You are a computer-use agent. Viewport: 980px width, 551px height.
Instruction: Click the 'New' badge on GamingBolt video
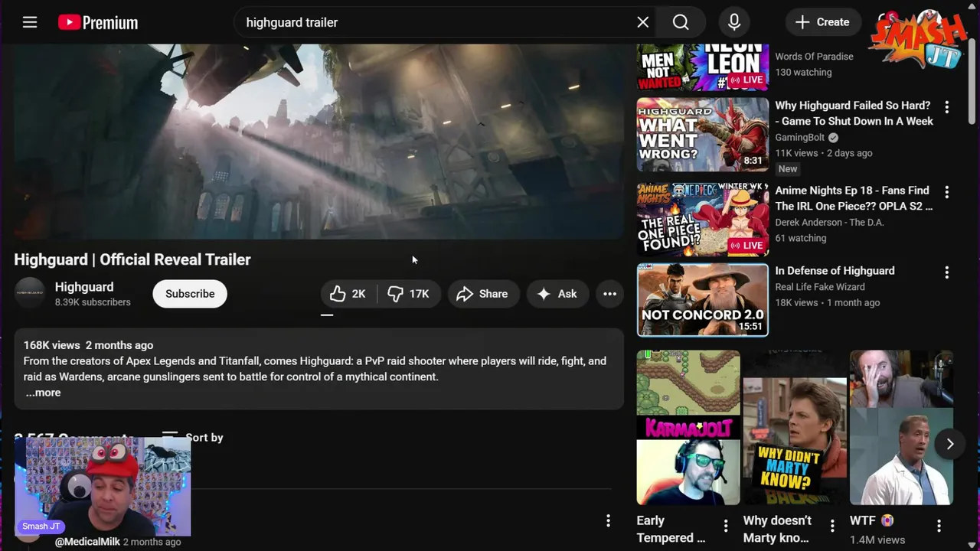pyautogui.click(x=788, y=169)
